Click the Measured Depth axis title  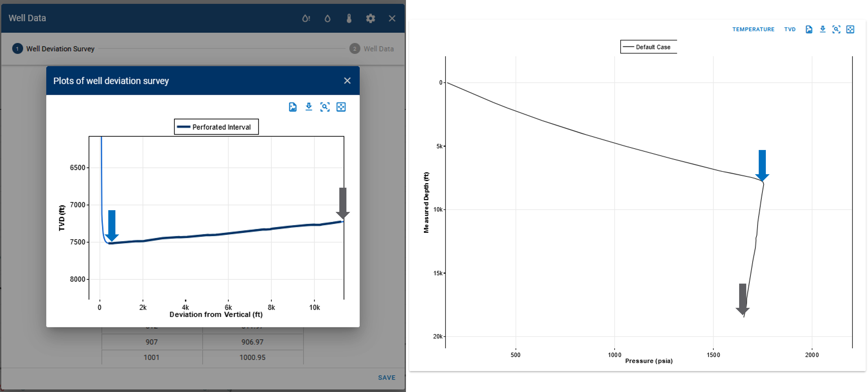click(x=426, y=203)
